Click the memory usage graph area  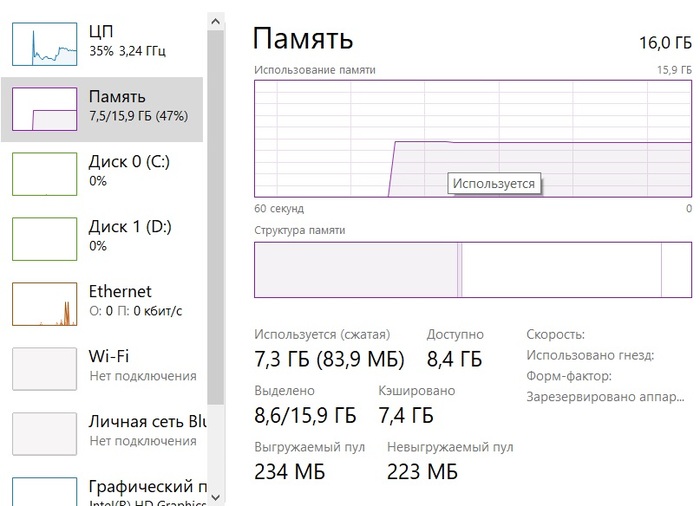[472, 138]
